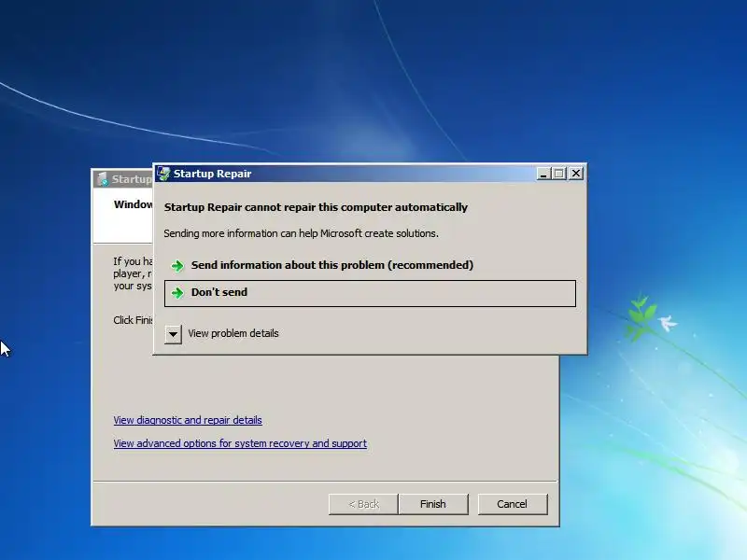Click the green arrow beside Don't send
Screen dimensions: 747x560
click(x=177, y=293)
